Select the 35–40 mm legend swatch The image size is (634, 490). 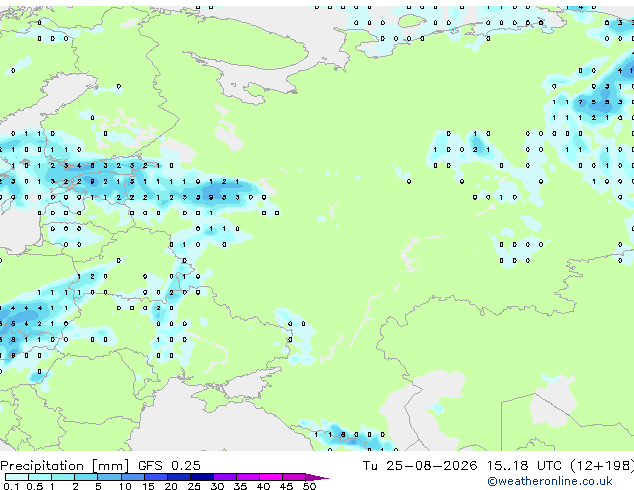point(247,477)
